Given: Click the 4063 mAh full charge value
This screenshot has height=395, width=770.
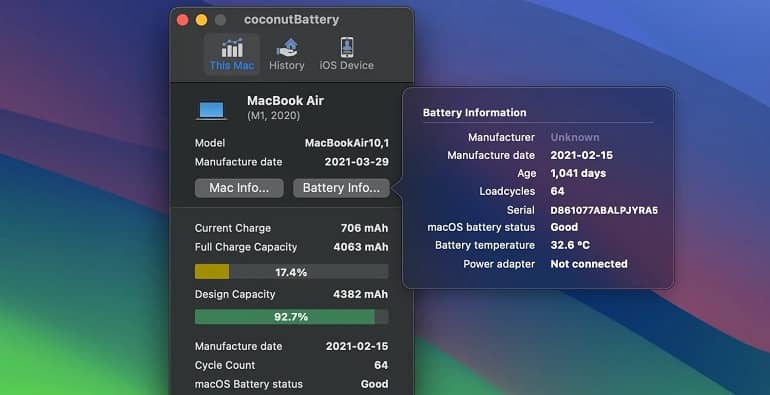Looking at the screenshot, I should 361,247.
